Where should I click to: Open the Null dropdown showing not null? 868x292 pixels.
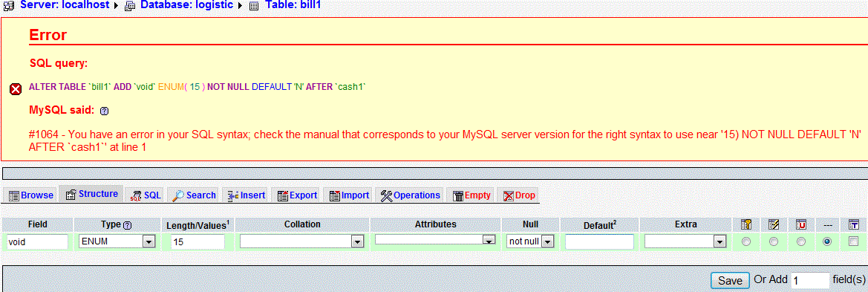(531, 241)
